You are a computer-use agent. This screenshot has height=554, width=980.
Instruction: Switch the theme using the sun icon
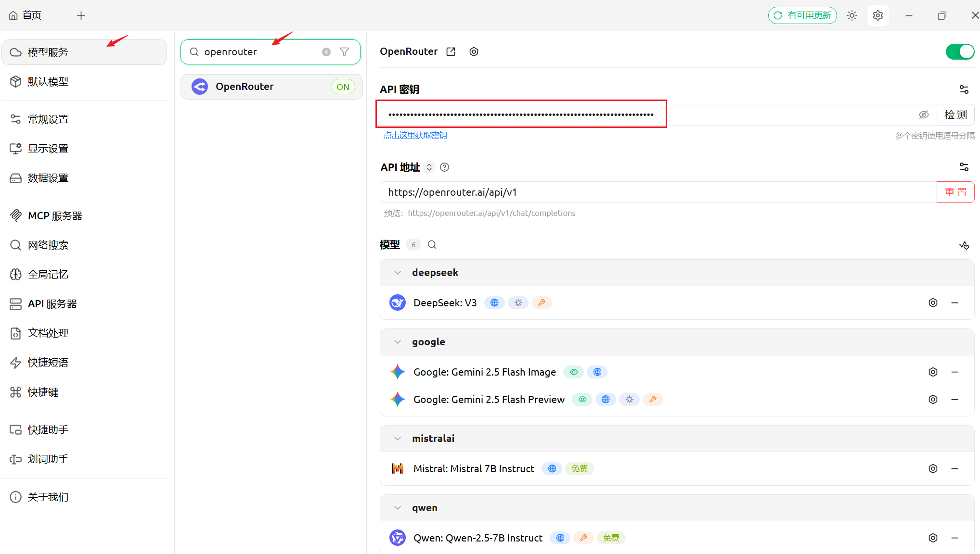[852, 15]
